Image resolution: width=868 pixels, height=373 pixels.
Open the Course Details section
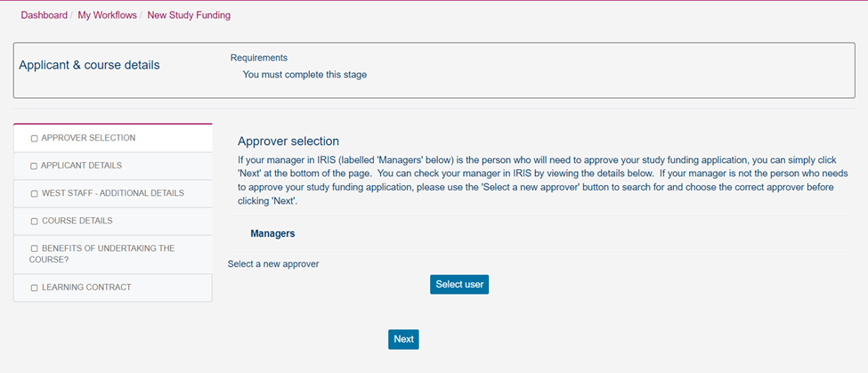pos(77,221)
